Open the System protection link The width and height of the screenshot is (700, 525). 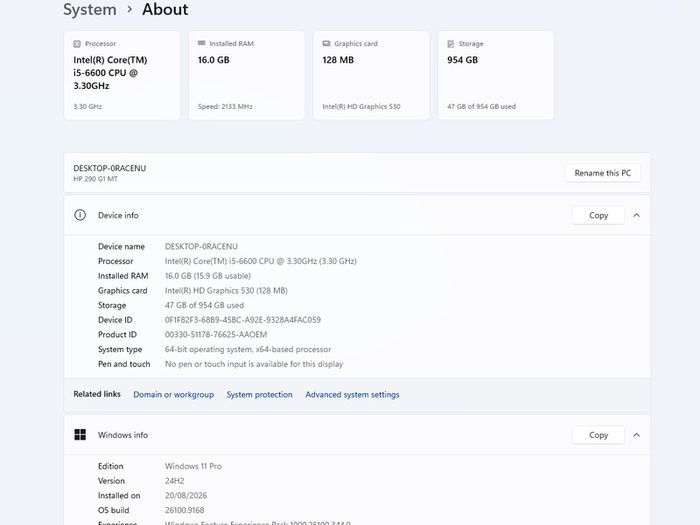coord(259,395)
